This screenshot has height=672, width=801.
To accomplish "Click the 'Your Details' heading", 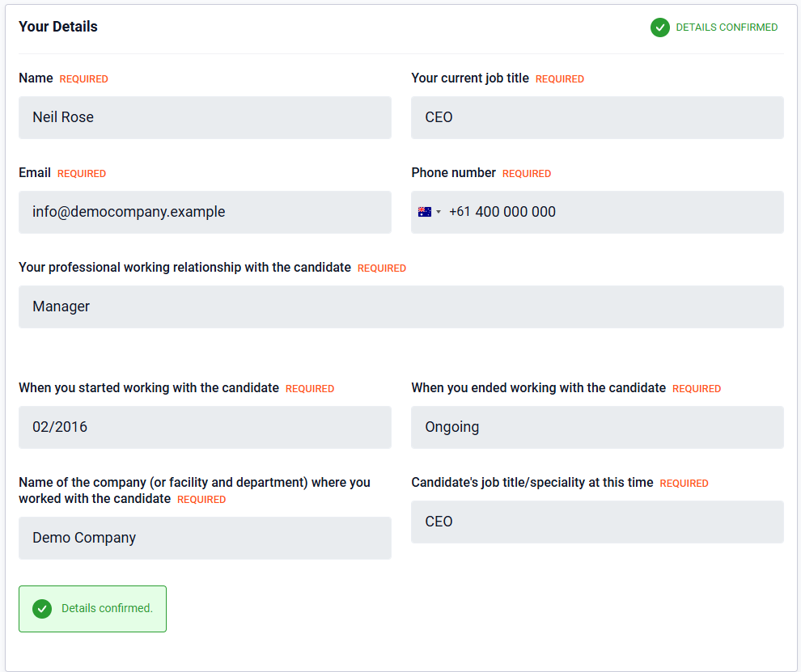I will (58, 27).
